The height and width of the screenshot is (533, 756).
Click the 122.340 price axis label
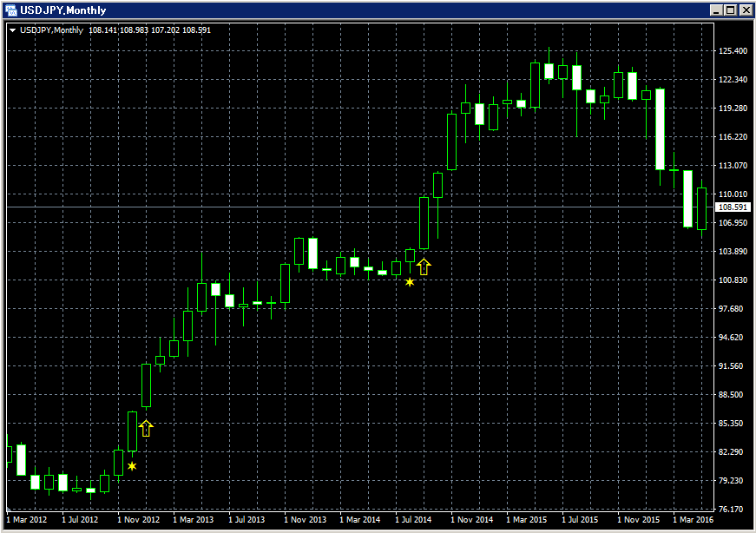coord(733,80)
